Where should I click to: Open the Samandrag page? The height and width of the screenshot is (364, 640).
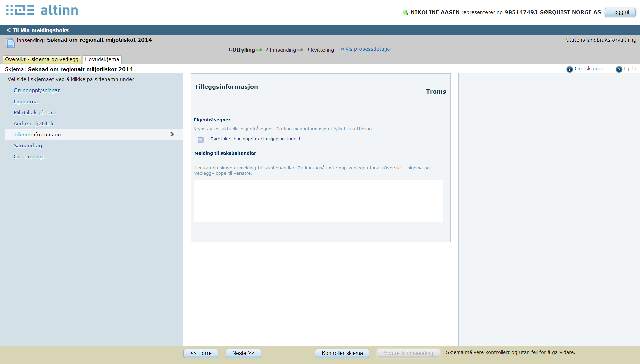click(x=28, y=145)
